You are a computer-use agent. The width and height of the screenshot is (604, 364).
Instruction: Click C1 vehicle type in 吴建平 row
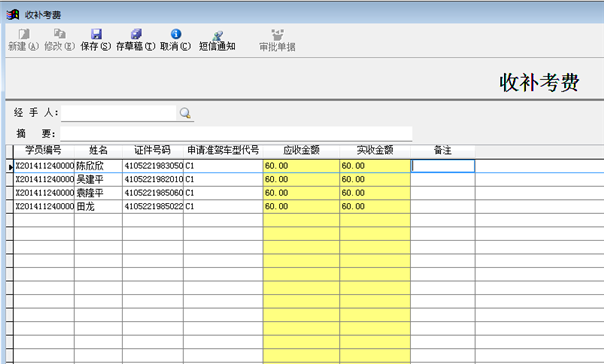(223, 179)
